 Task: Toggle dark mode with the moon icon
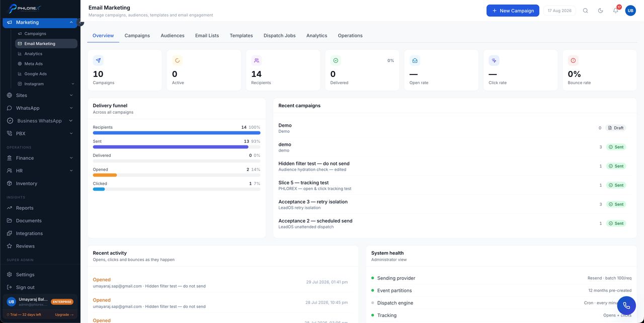point(600,11)
